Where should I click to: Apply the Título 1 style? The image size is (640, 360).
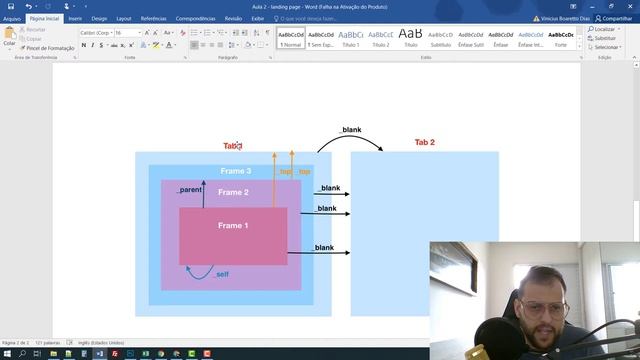pos(351,38)
